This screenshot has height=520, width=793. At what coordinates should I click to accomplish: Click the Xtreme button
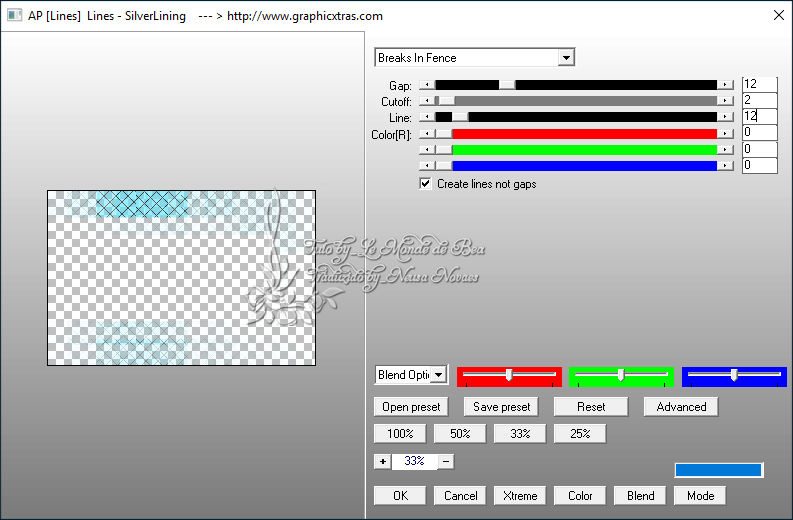(x=520, y=496)
